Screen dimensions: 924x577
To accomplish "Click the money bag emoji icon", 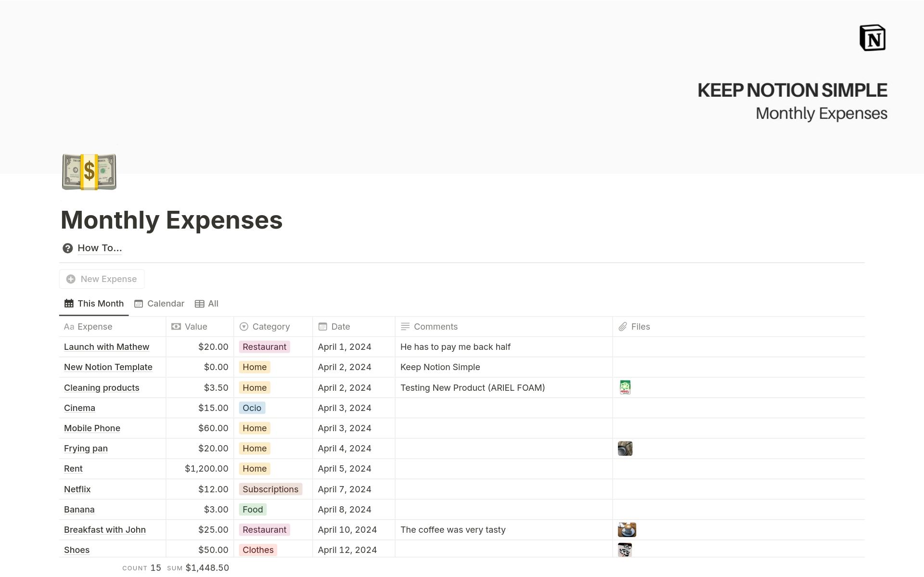I will click(89, 171).
